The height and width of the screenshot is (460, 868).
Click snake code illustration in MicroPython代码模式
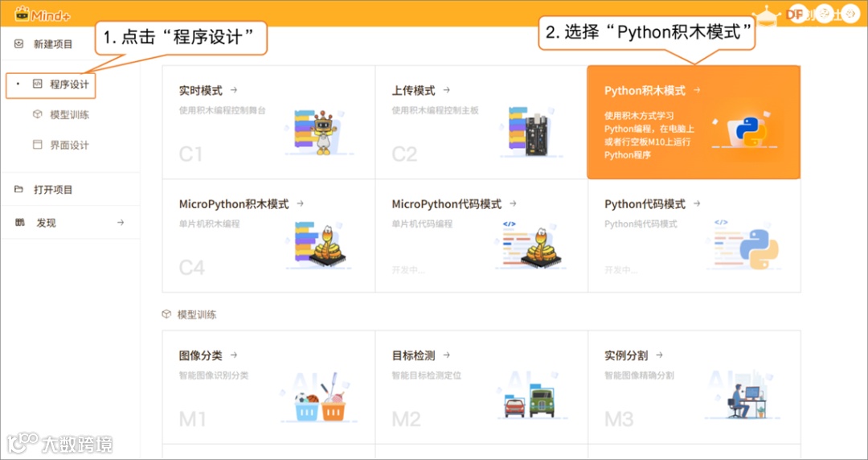coord(531,244)
